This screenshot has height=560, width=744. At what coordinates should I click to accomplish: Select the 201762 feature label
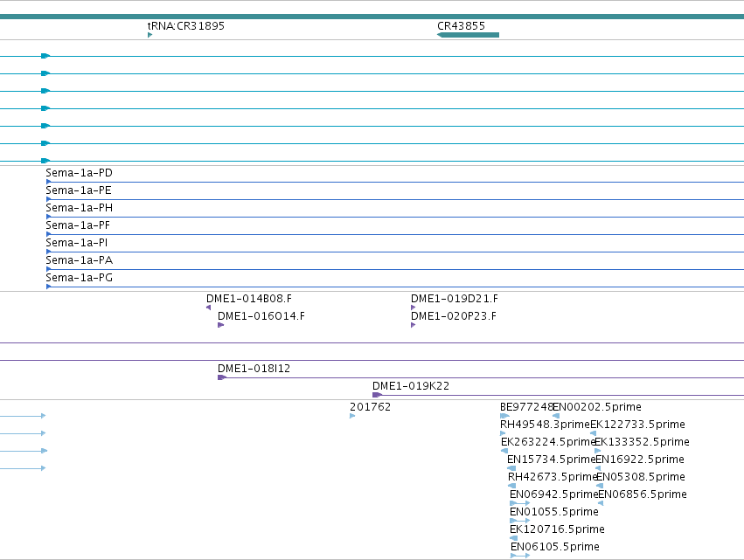[370, 407]
